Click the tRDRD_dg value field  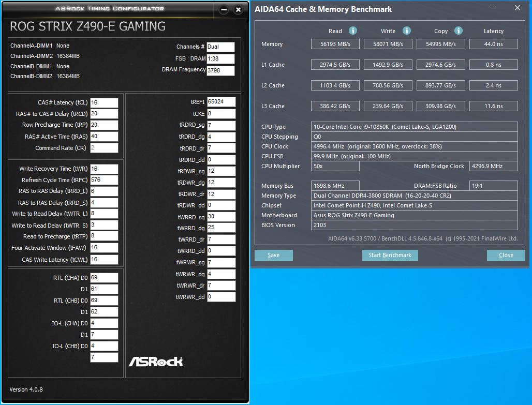coord(221,137)
